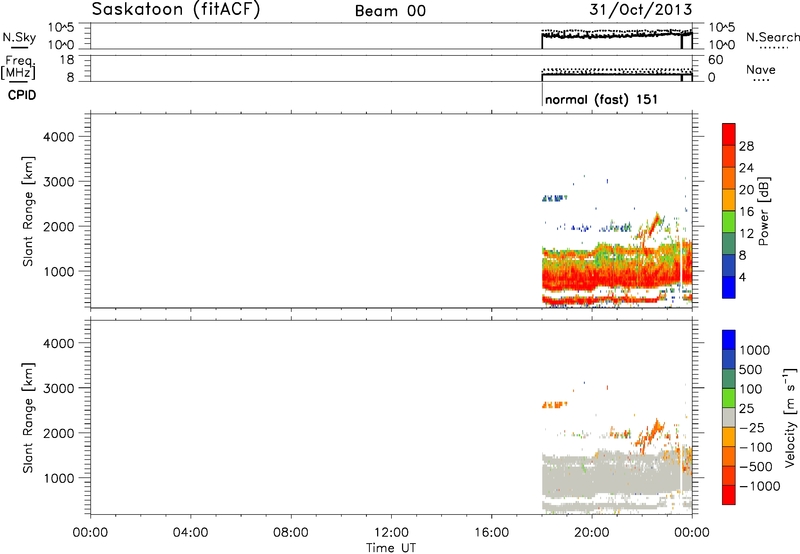
Task: Click the 'Beam 00' label
Action: click(x=390, y=11)
